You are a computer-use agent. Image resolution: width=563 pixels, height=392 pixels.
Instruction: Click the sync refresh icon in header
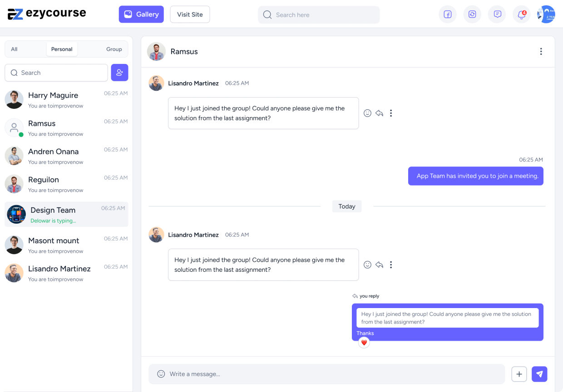click(472, 15)
